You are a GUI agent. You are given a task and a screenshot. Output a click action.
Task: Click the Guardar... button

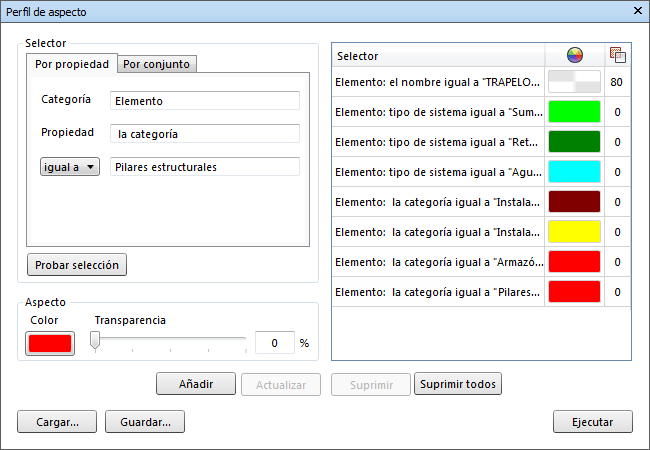coord(145,422)
